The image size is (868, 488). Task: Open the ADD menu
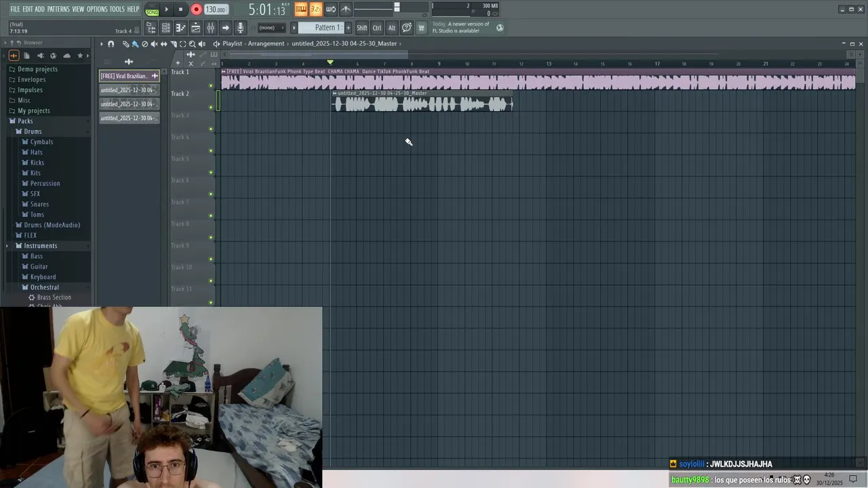40,9
